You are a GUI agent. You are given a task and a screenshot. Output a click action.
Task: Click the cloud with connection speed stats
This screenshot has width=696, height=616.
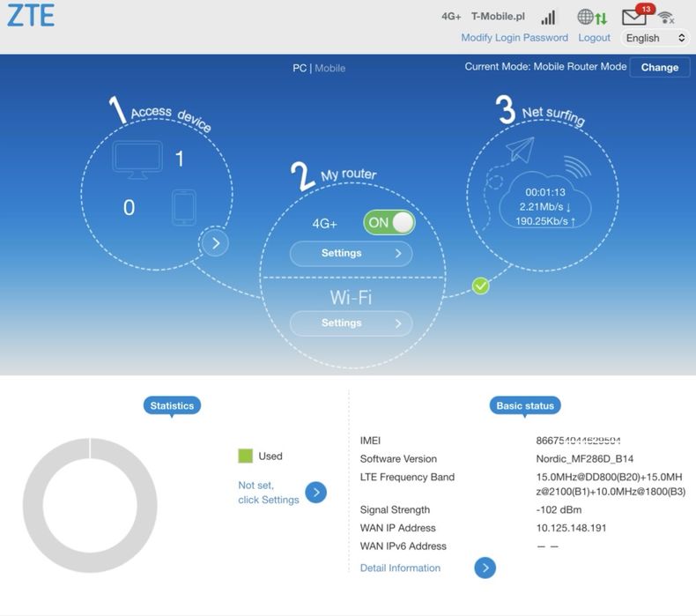tap(545, 201)
